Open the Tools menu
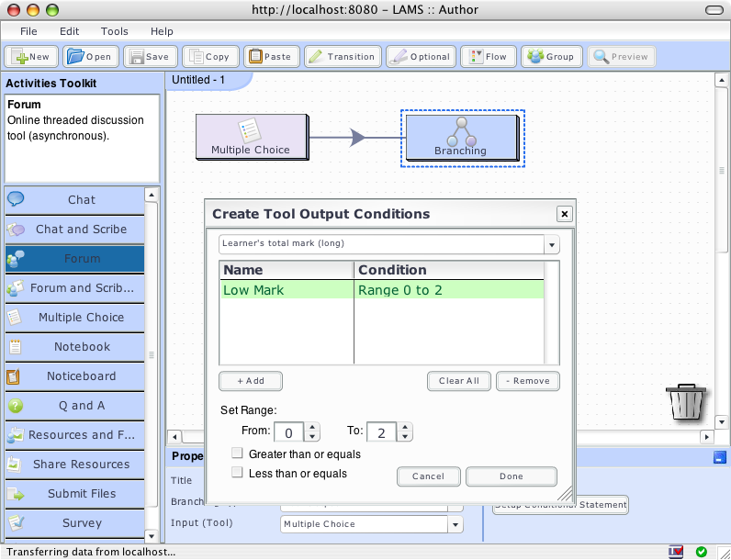731x560 pixels. point(115,31)
